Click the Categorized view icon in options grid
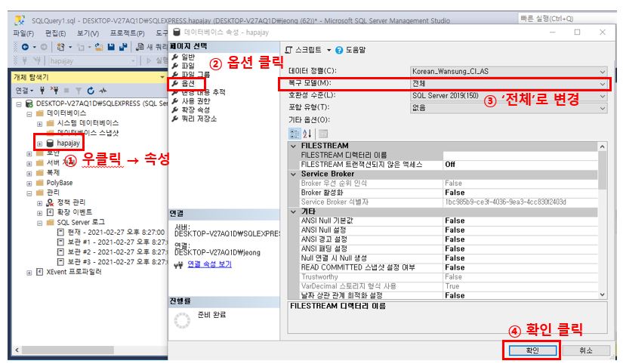 [295, 134]
